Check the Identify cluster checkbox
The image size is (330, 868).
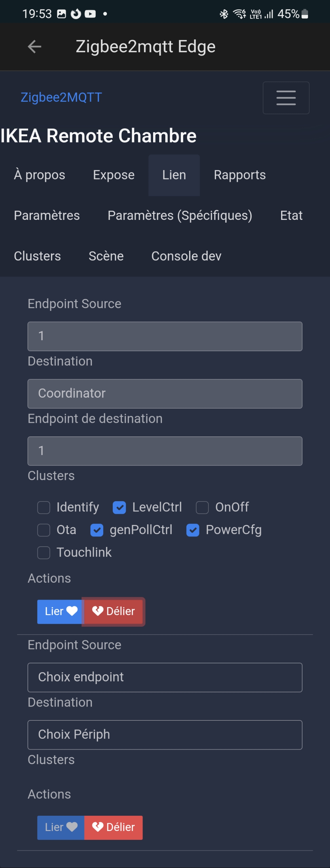44,508
